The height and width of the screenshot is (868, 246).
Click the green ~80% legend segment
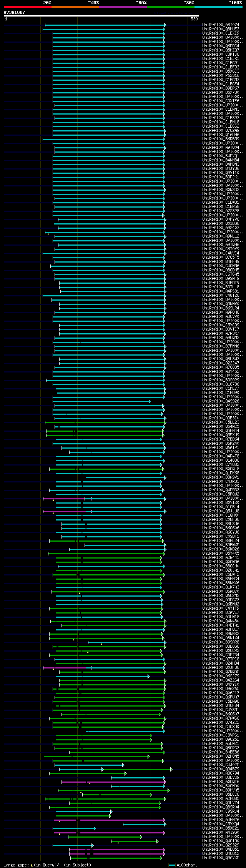pyautogui.click(x=171, y=7)
